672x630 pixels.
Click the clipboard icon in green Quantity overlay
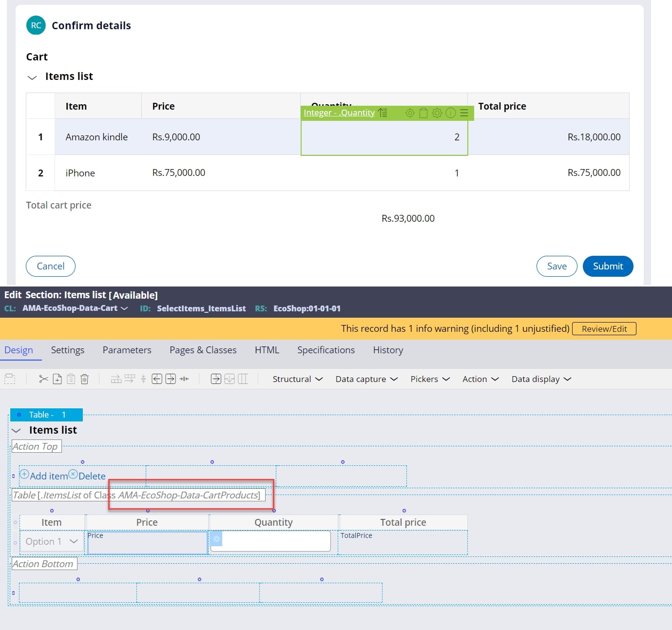click(x=423, y=113)
